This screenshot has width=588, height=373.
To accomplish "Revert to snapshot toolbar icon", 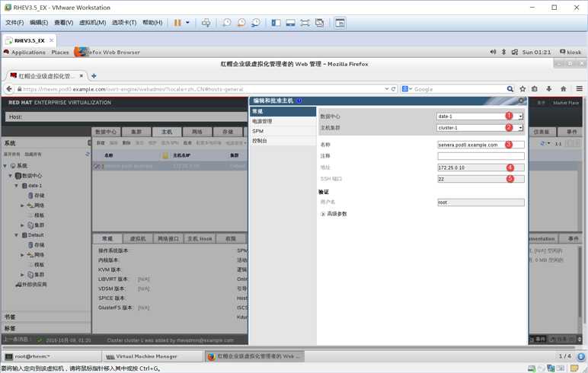I will click(x=241, y=23).
